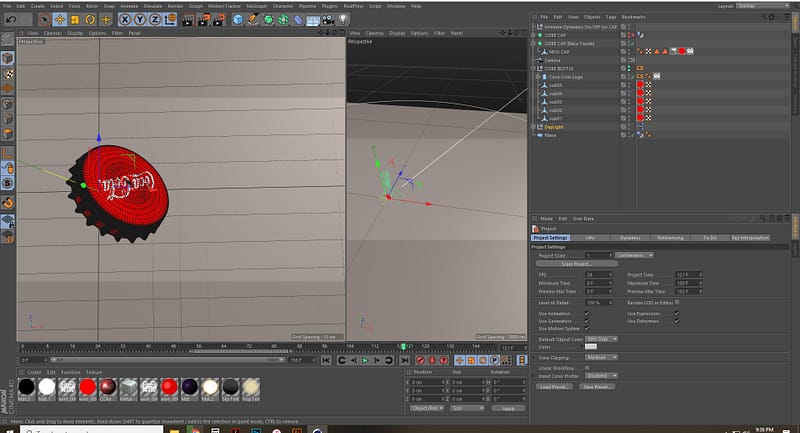The width and height of the screenshot is (800, 433).
Task: Click the green timeline playhead marker
Action: coord(403,347)
